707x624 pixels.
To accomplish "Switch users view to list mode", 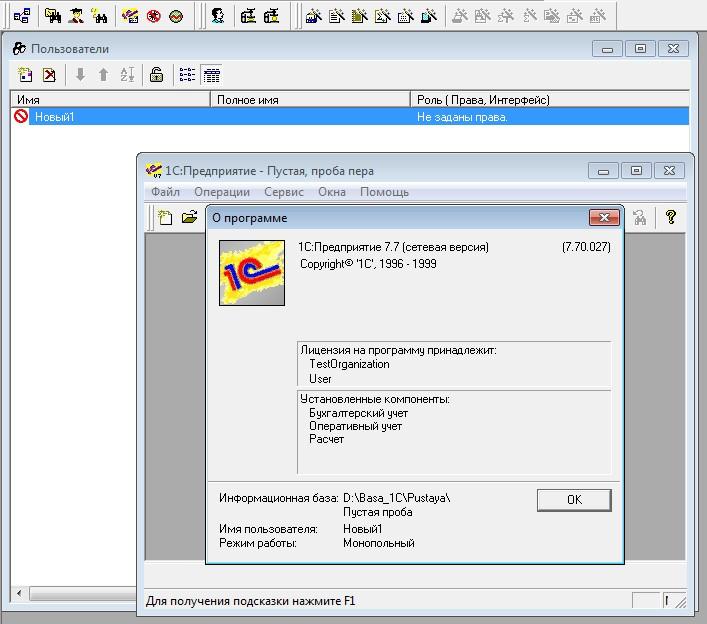I will 187,75.
